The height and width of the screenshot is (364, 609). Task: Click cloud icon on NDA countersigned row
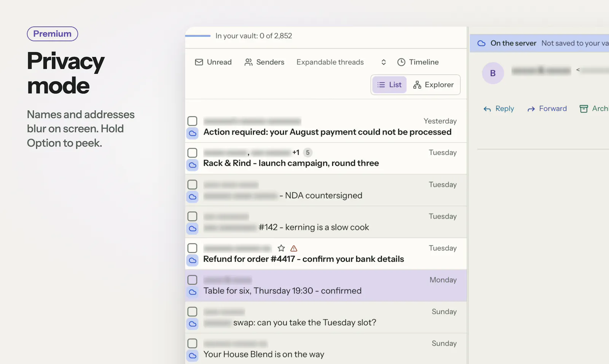pyautogui.click(x=193, y=197)
